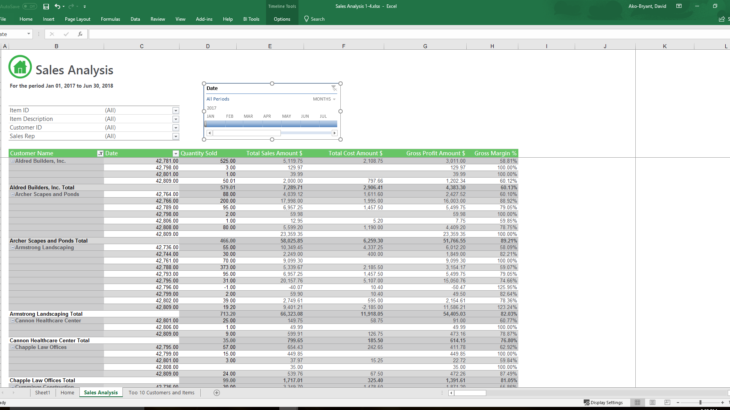
Task: Click the Redo arrow icon
Action: [x=71, y=7]
